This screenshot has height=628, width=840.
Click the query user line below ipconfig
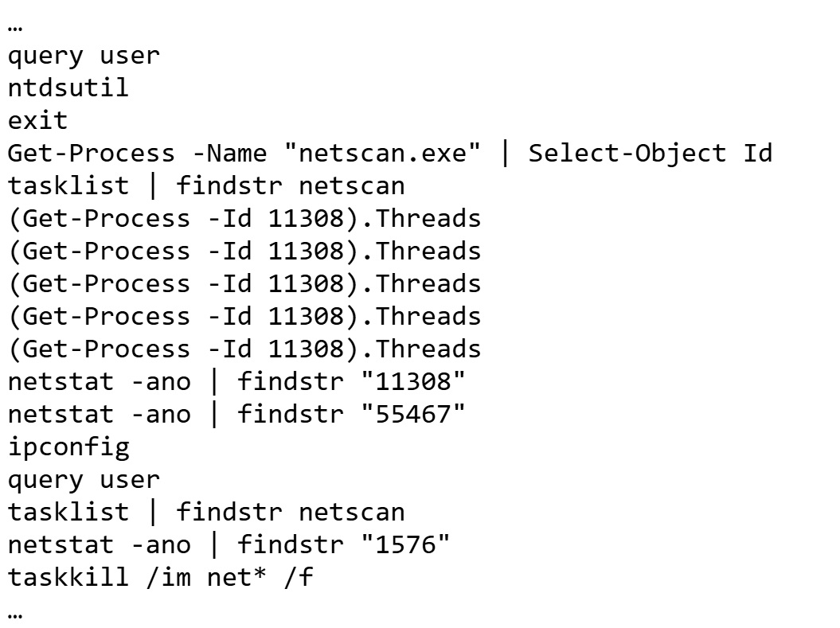click(x=84, y=479)
